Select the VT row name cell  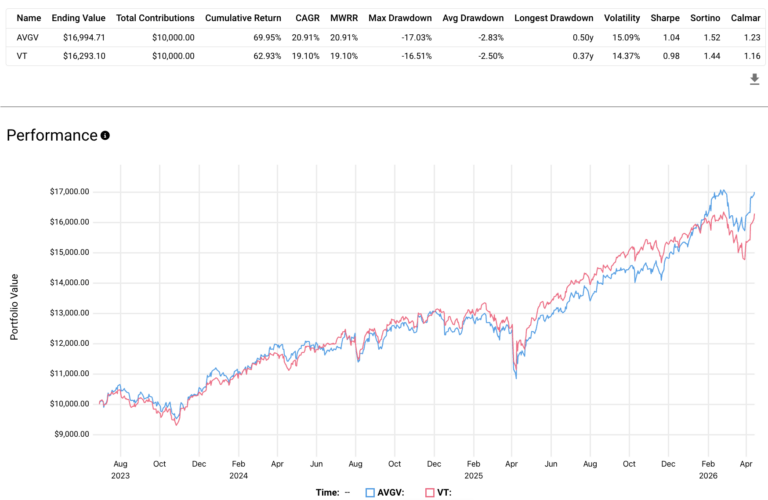click(x=22, y=56)
